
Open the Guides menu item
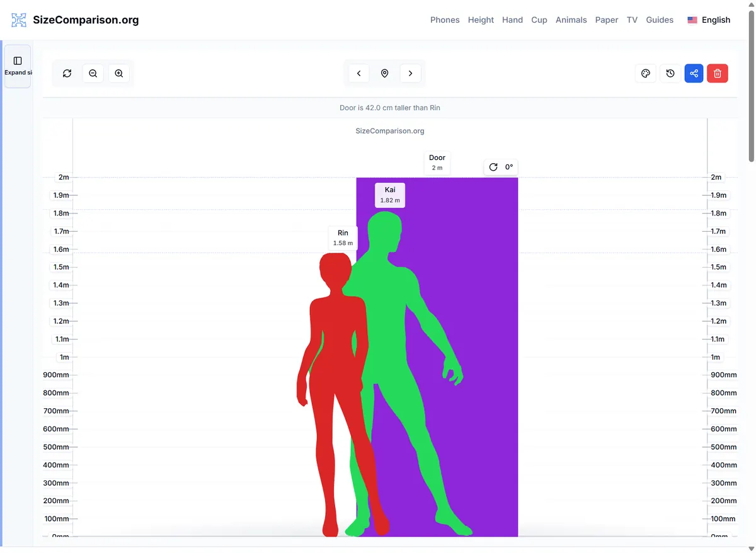point(660,20)
